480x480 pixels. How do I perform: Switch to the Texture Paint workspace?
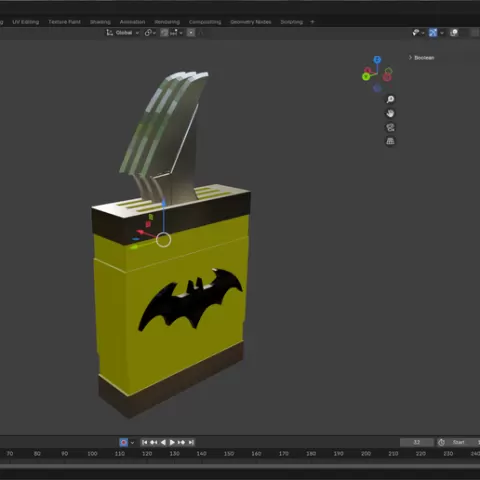tap(64, 22)
